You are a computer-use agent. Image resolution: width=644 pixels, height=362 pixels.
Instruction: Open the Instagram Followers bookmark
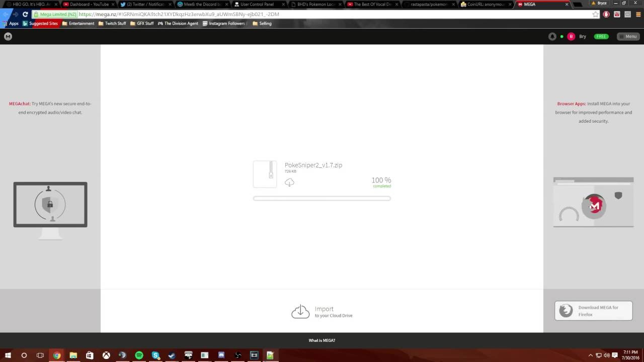[224, 24]
